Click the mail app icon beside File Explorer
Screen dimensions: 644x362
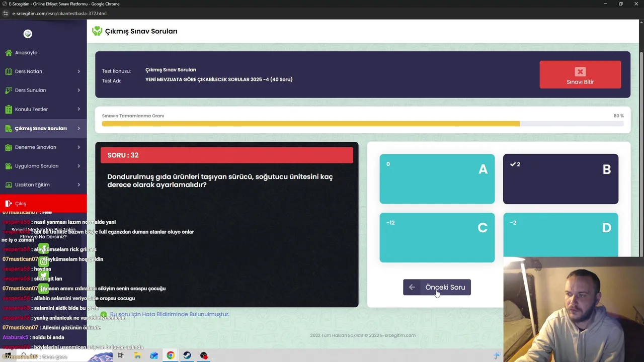pos(154,355)
